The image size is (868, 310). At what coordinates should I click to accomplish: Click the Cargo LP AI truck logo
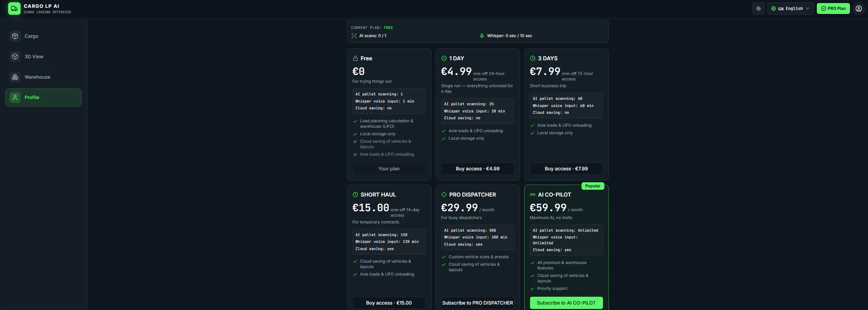click(x=14, y=9)
